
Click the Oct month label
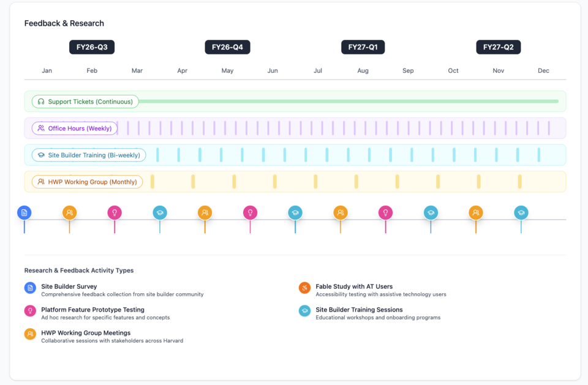[x=453, y=70]
